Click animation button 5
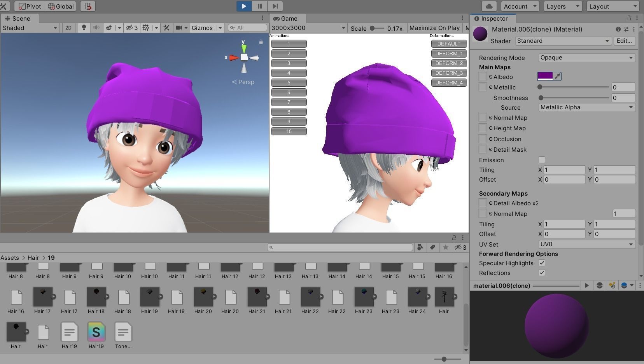Viewport: 644px width, 364px height. click(x=289, y=83)
